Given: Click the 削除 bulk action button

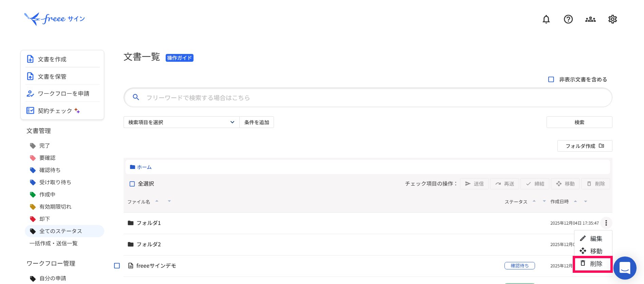Looking at the screenshot, I should pos(595,184).
